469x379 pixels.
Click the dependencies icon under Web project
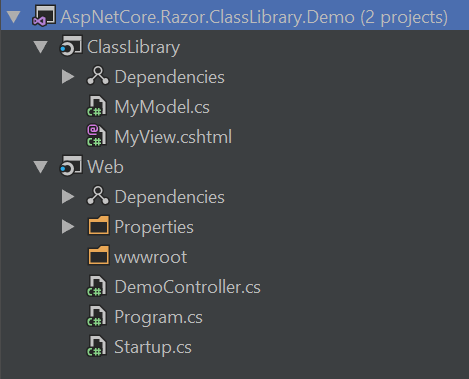pyautogui.click(x=98, y=196)
